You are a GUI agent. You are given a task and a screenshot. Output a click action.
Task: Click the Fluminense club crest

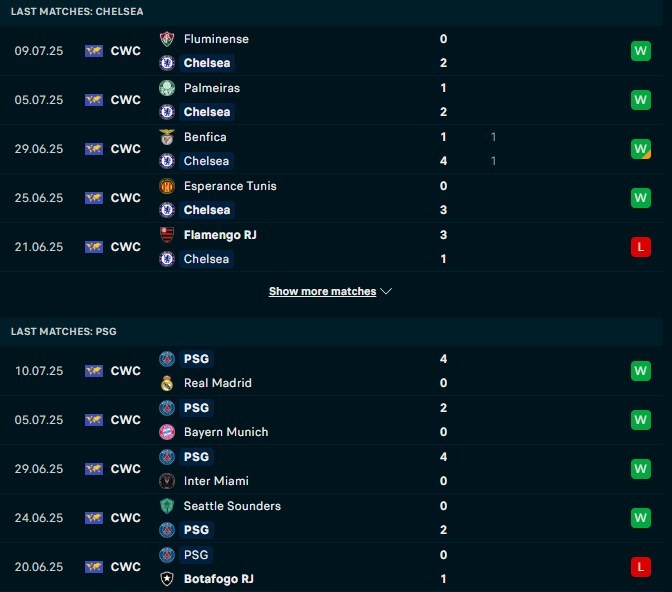pyautogui.click(x=167, y=39)
